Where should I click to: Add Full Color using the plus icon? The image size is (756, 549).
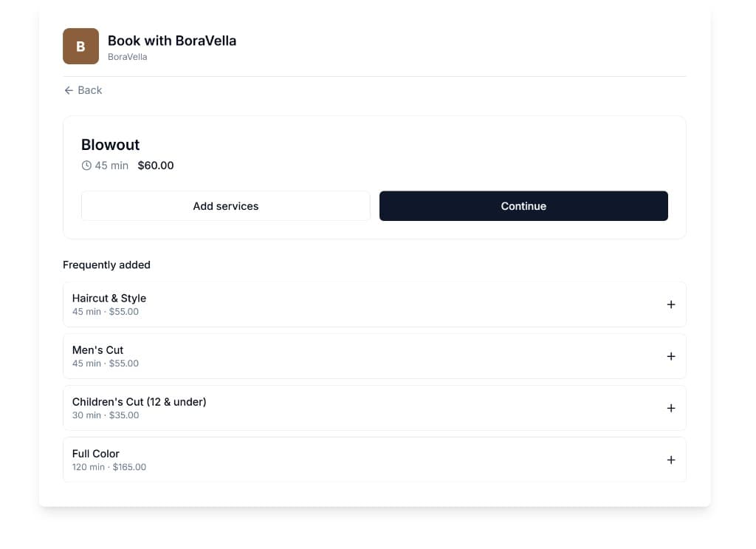tap(671, 460)
